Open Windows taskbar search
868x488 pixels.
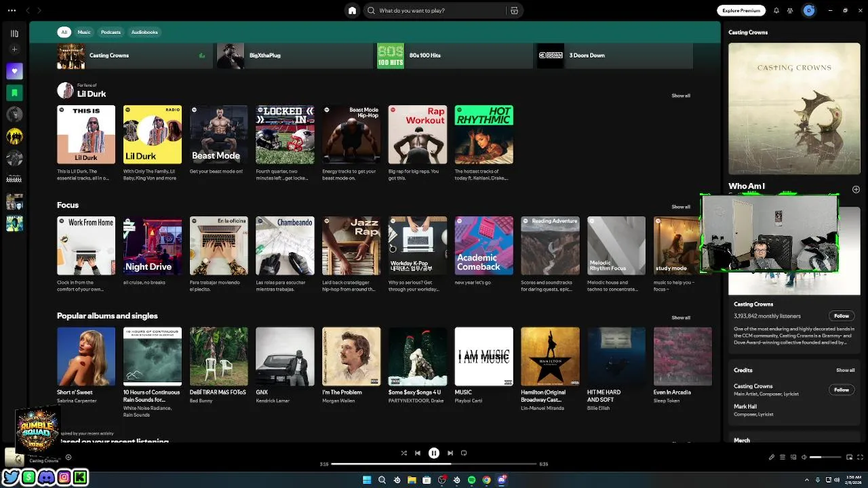382,480
